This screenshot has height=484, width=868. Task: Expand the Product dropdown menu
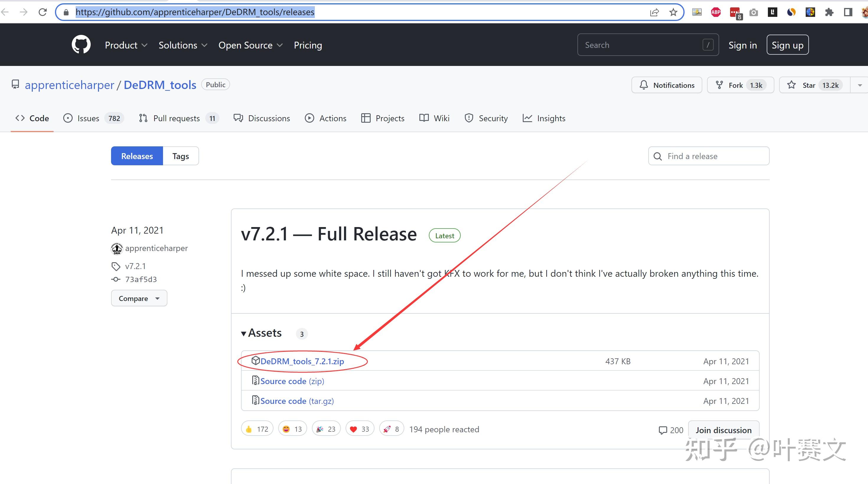coord(126,45)
